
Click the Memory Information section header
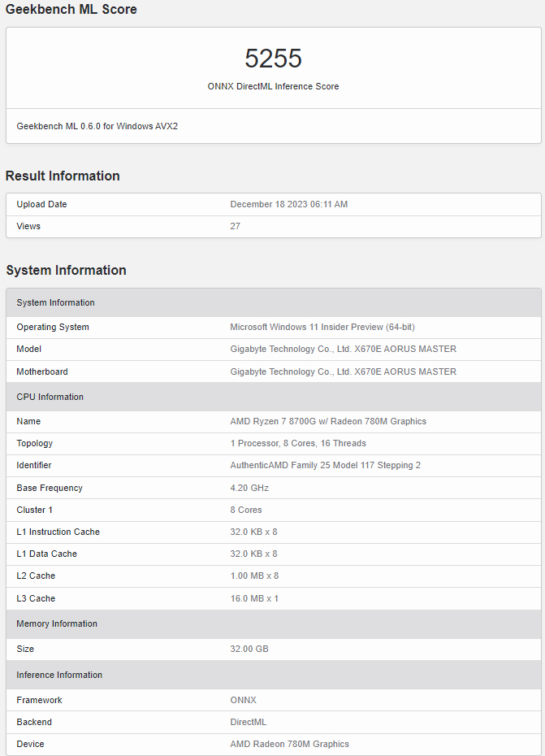(x=273, y=623)
